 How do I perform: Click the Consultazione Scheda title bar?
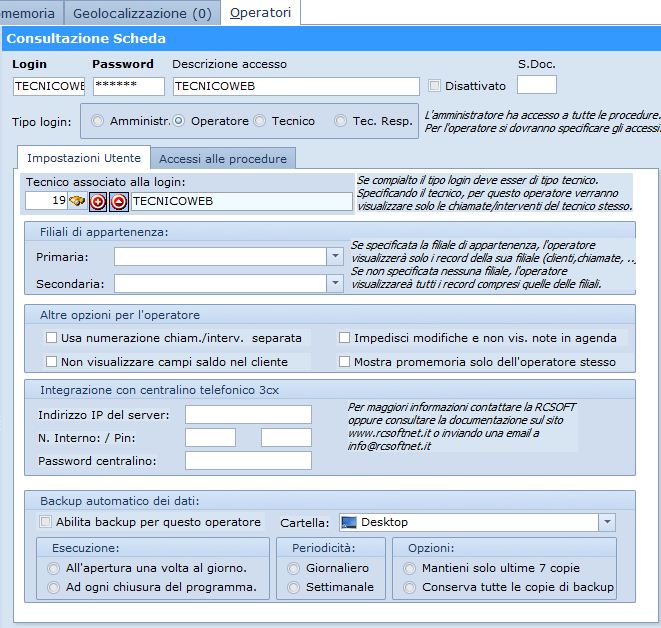coord(331,38)
